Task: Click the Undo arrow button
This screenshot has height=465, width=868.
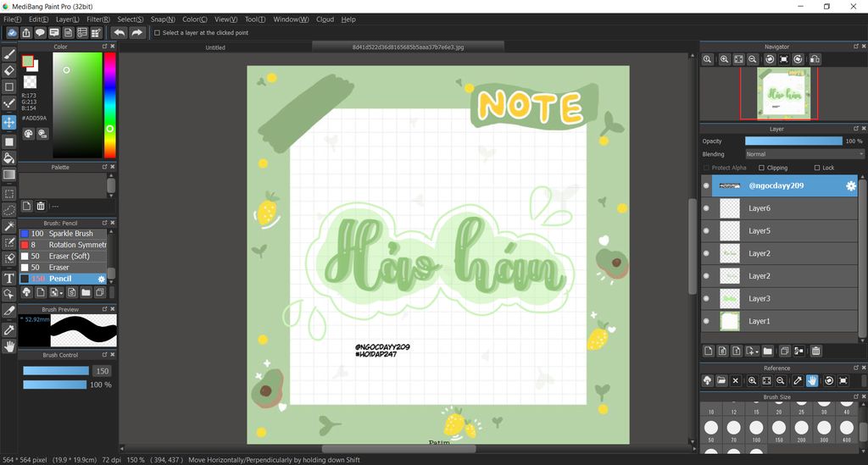Action: tap(119, 33)
